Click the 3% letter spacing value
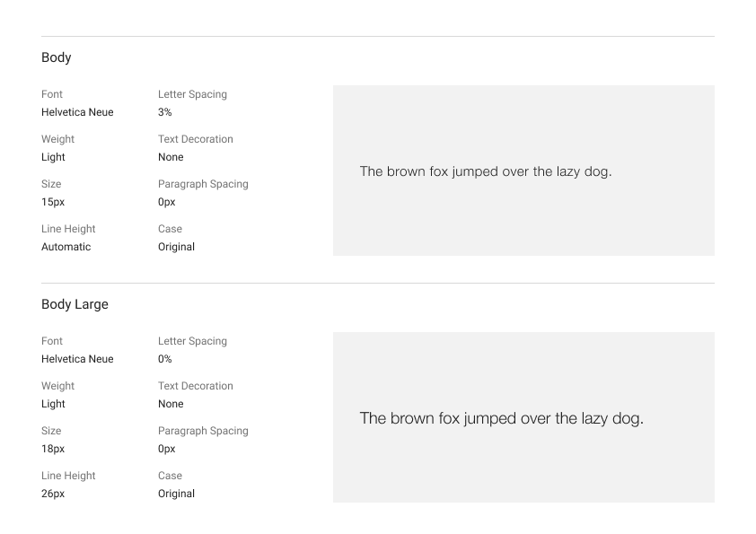Viewport: 756px width, 534px height. click(164, 112)
